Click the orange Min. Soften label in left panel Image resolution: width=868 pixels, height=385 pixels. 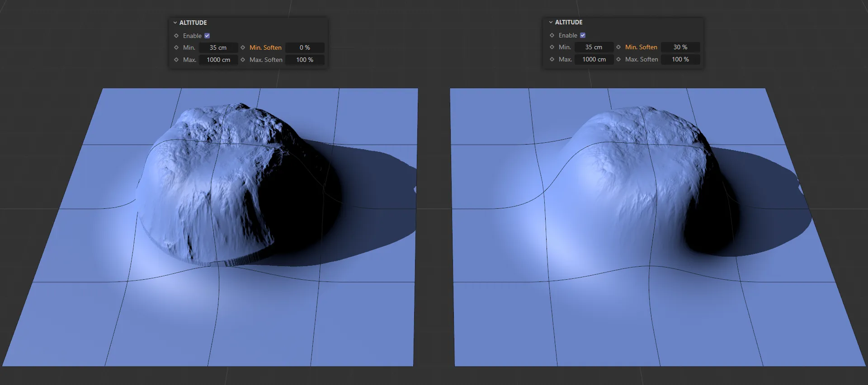(x=265, y=47)
